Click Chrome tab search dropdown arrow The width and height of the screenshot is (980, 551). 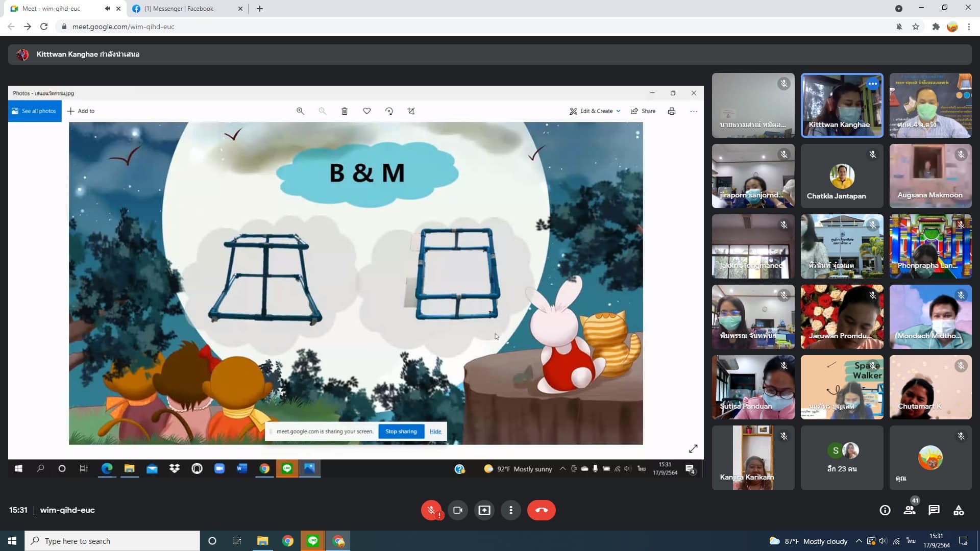[899, 9]
